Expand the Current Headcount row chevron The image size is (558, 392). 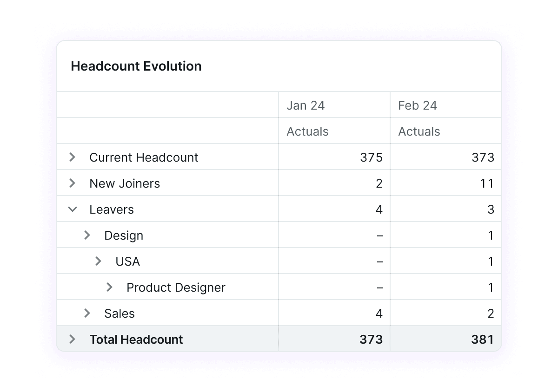(x=72, y=157)
